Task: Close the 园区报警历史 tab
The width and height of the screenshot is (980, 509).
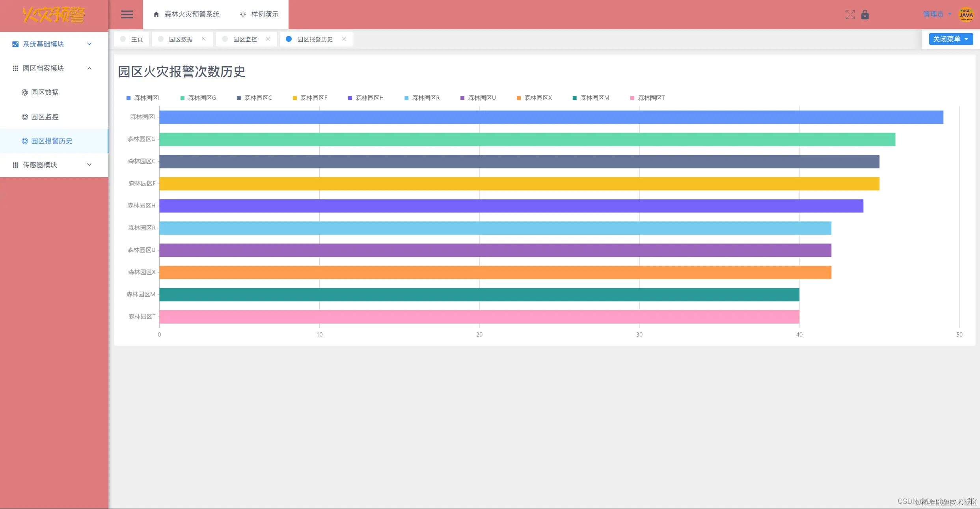Action: pos(344,39)
